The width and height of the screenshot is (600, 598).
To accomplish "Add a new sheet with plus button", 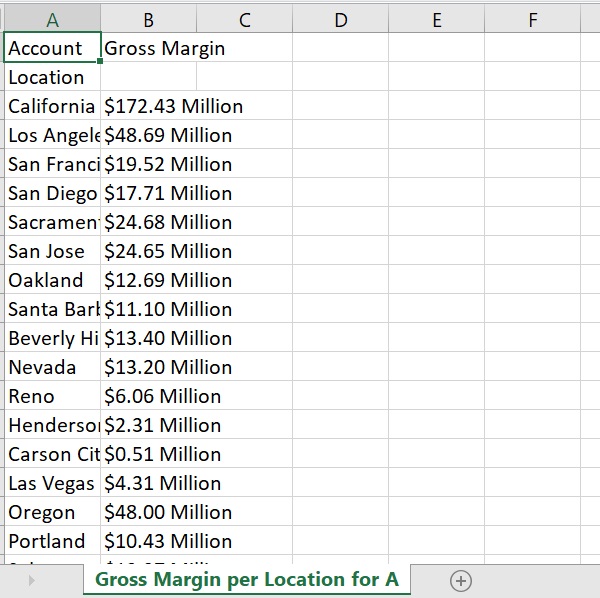I will point(460,580).
